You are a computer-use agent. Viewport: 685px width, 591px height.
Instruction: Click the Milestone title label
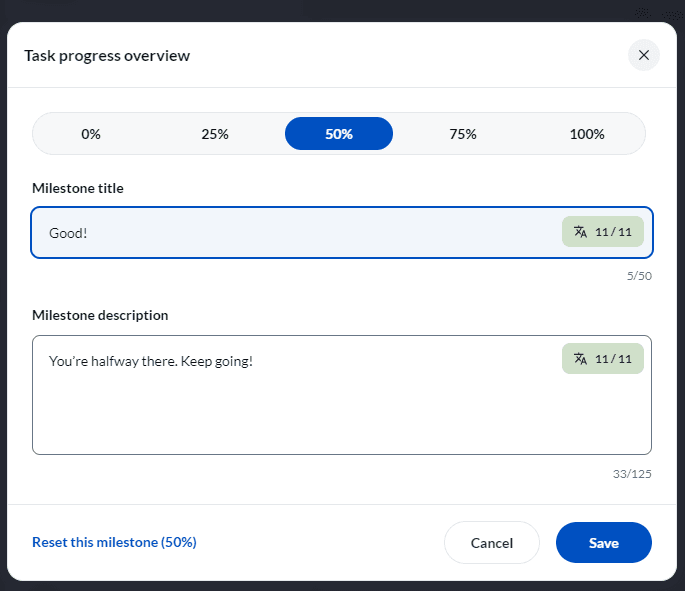(x=78, y=188)
